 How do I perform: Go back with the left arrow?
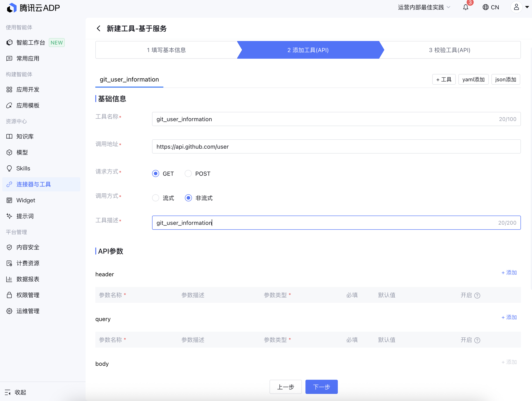[98, 28]
